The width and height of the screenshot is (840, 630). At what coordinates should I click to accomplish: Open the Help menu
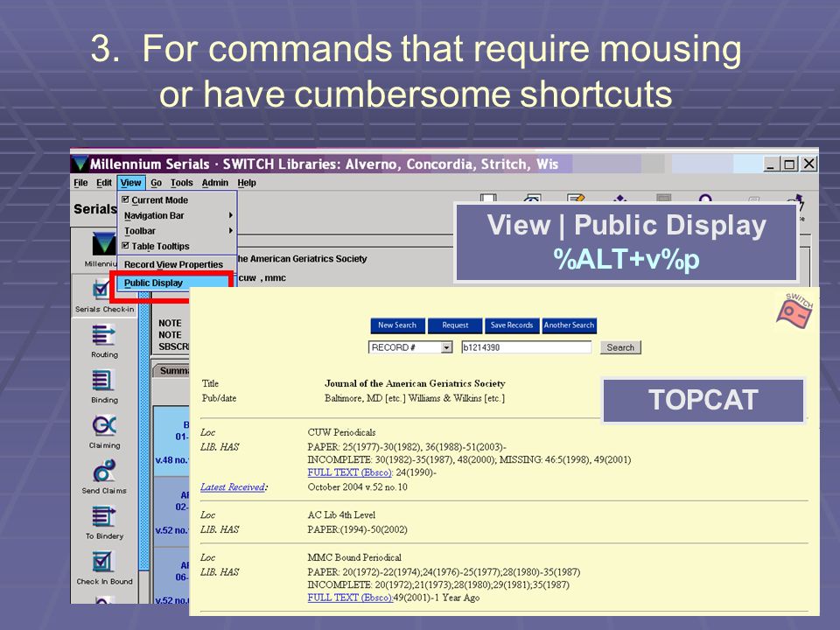click(x=247, y=183)
